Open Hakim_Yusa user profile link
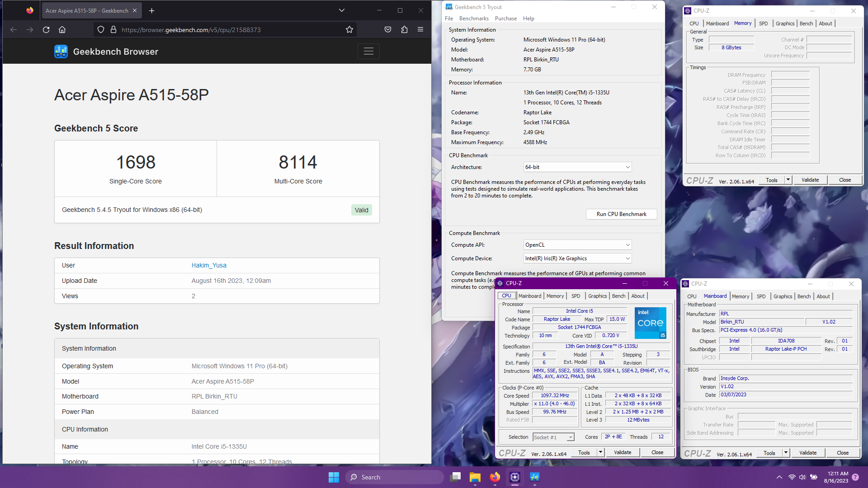Image resolution: width=868 pixels, height=488 pixels. pos(209,265)
